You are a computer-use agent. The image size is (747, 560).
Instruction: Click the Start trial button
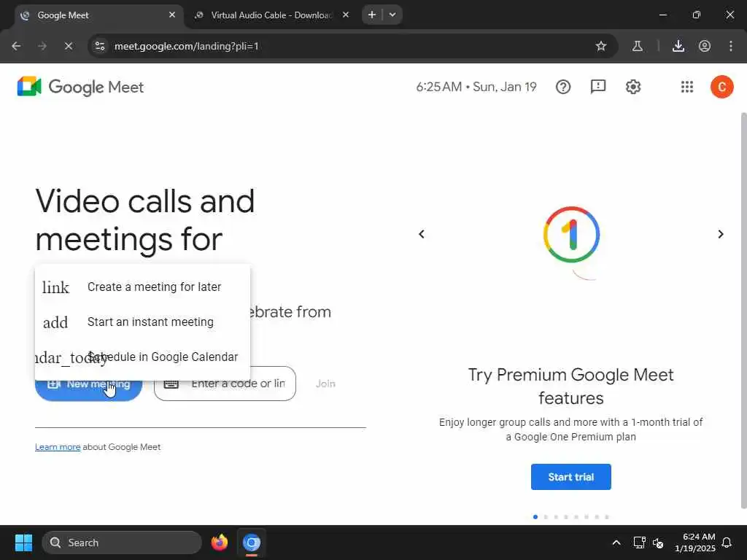(x=570, y=477)
